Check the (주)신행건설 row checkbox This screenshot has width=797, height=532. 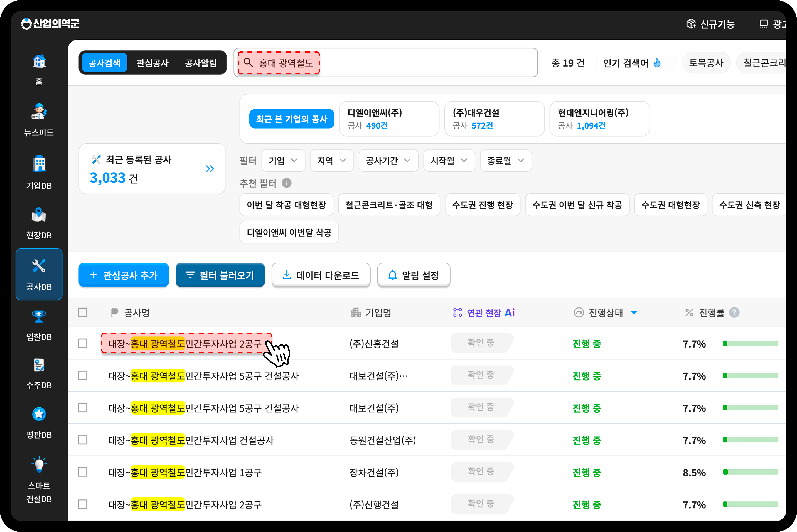click(82, 504)
